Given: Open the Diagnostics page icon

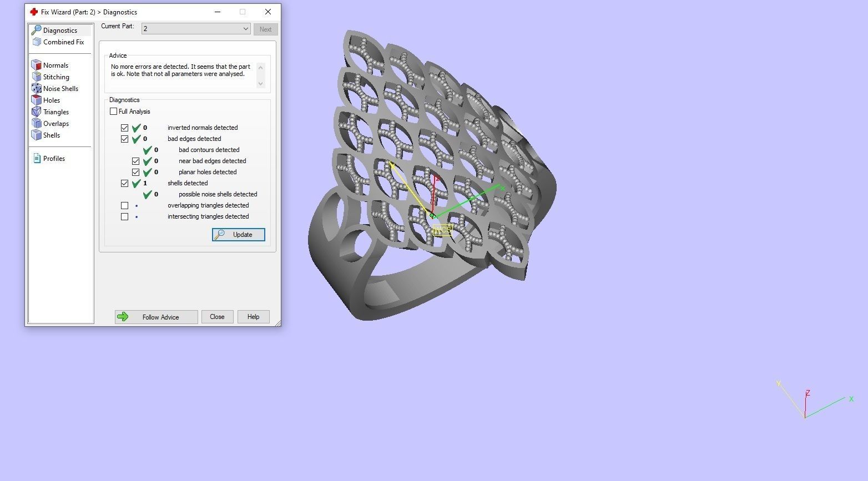Looking at the screenshot, I should click(x=37, y=30).
